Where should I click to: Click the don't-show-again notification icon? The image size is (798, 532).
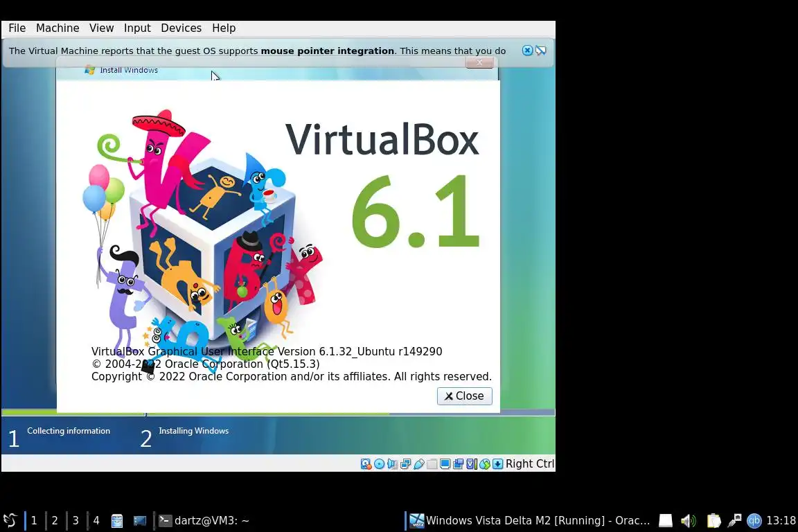click(540, 51)
